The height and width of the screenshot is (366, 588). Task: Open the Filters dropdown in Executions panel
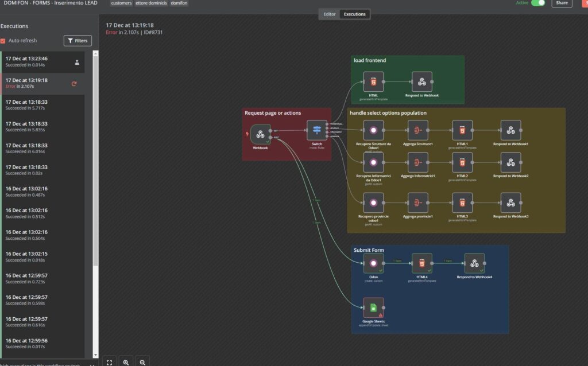point(77,40)
